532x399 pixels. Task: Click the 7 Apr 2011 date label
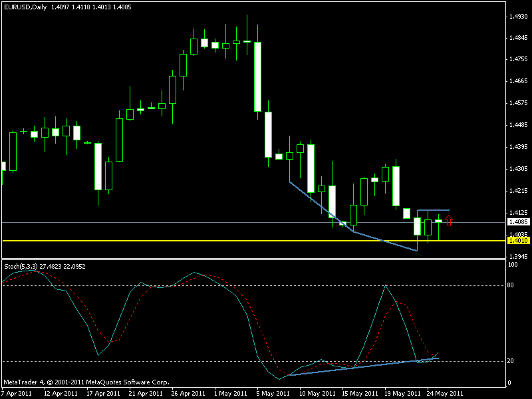click(17, 394)
